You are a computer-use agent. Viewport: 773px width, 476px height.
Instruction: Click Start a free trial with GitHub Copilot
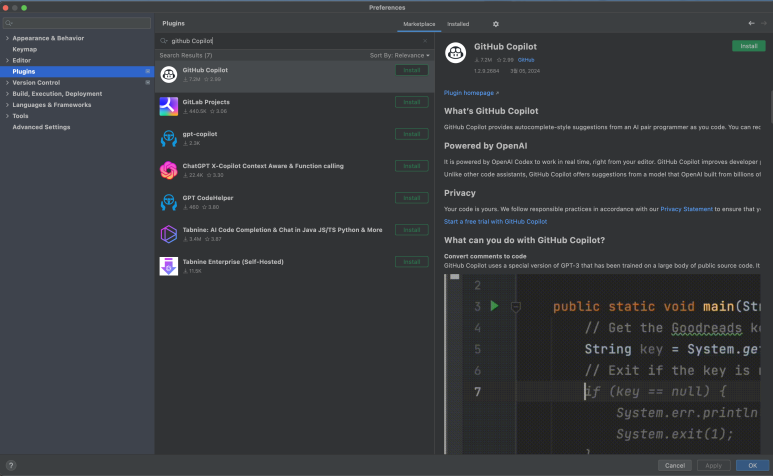495,222
